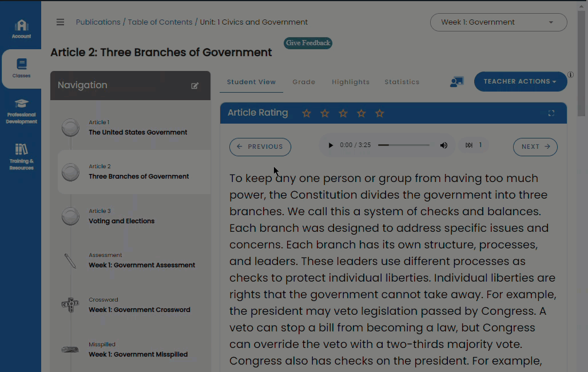Open the Teacher Actions dropdown
Image resolution: width=588 pixels, height=372 pixels.
(x=520, y=81)
